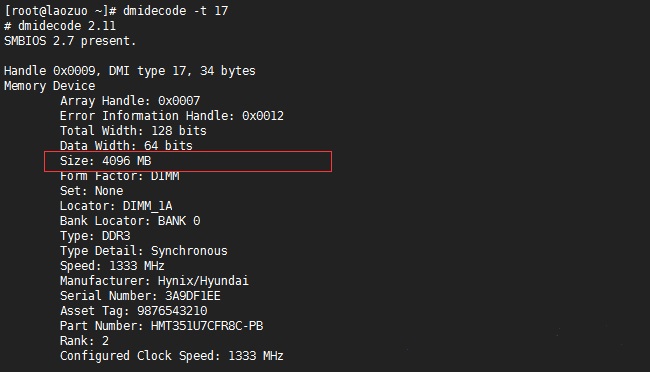Click the 'Size: 4096 MB' highlighted line
This screenshot has width=650, height=372.
pyautogui.click(x=188, y=161)
